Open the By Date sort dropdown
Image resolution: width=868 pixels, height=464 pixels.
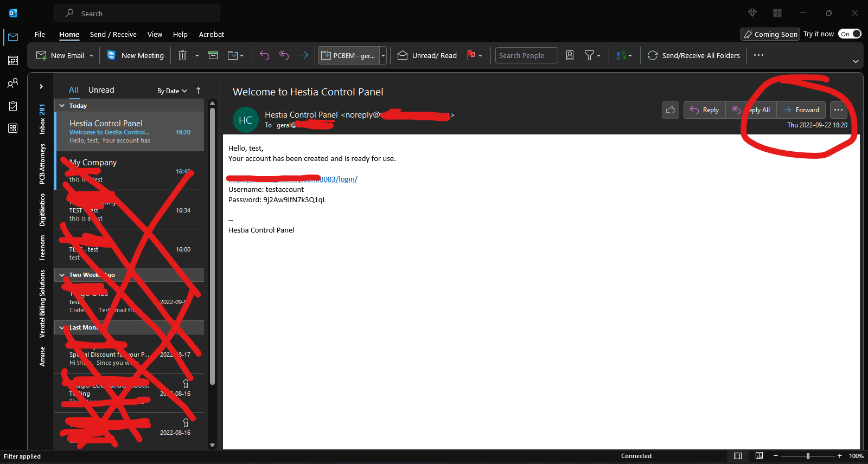(x=172, y=91)
